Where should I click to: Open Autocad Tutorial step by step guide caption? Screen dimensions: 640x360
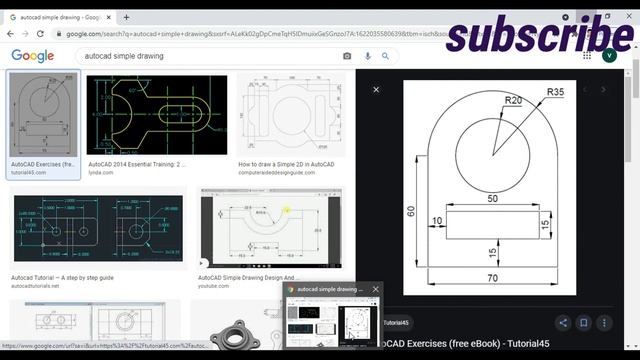62,278
